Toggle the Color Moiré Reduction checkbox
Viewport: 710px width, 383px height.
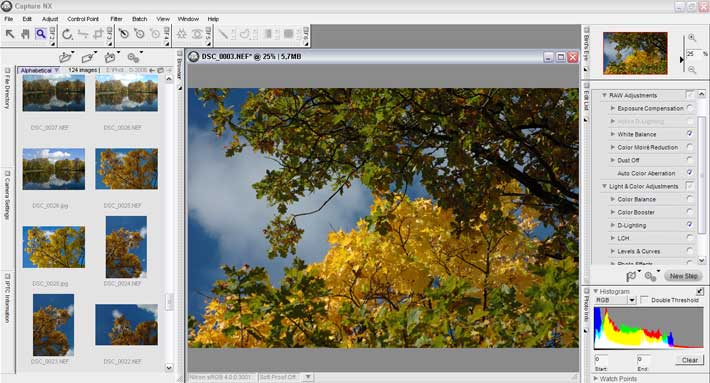point(690,147)
